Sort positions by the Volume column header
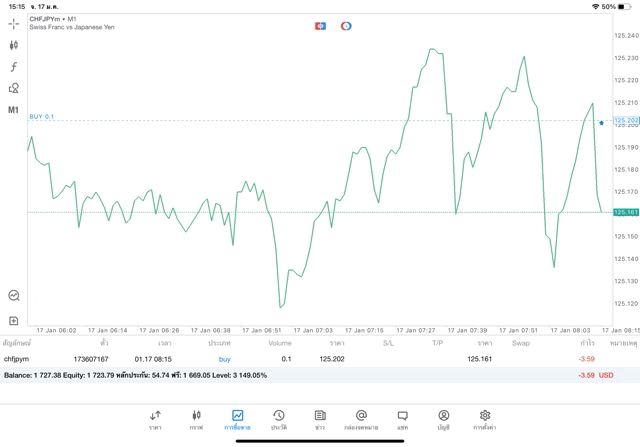The height and width of the screenshot is (447, 640). tap(280, 343)
